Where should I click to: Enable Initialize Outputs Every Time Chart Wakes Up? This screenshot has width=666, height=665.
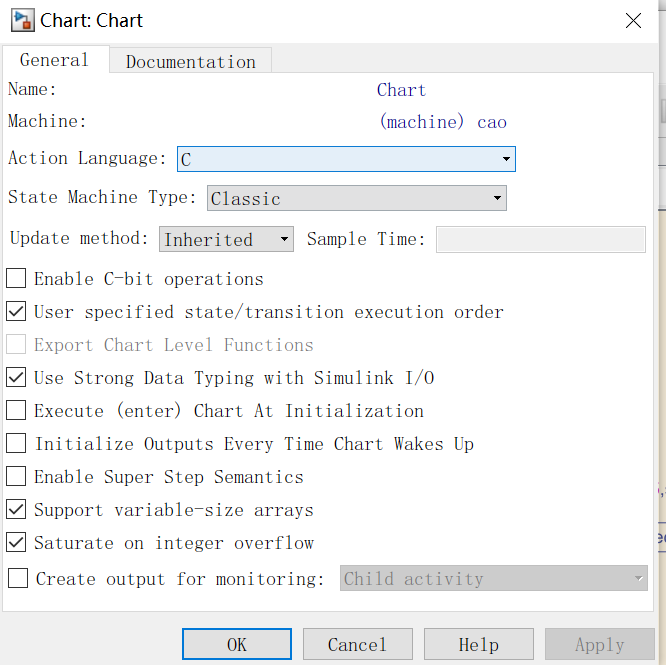pos(17,444)
